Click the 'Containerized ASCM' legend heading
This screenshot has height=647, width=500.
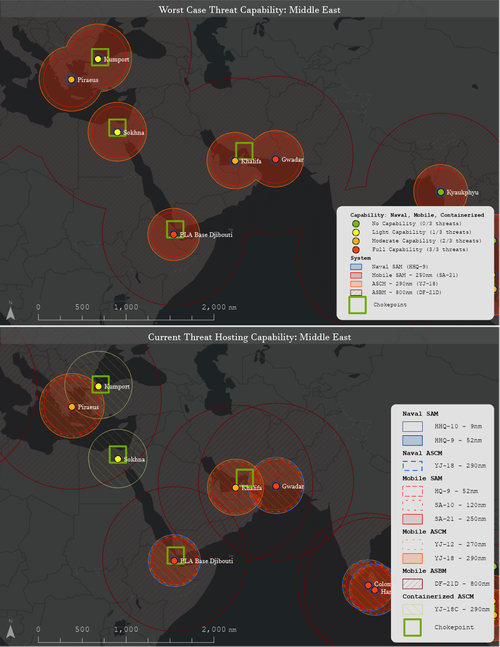(x=438, y=597)
